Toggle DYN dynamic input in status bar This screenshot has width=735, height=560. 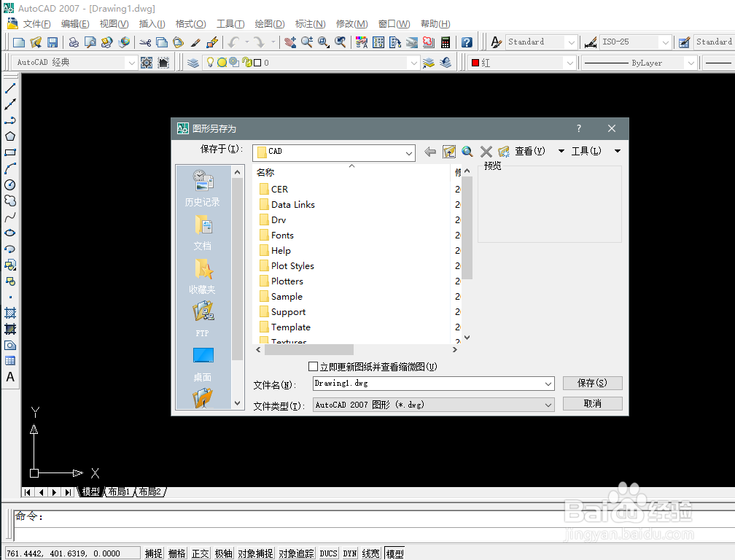point(350,553)
